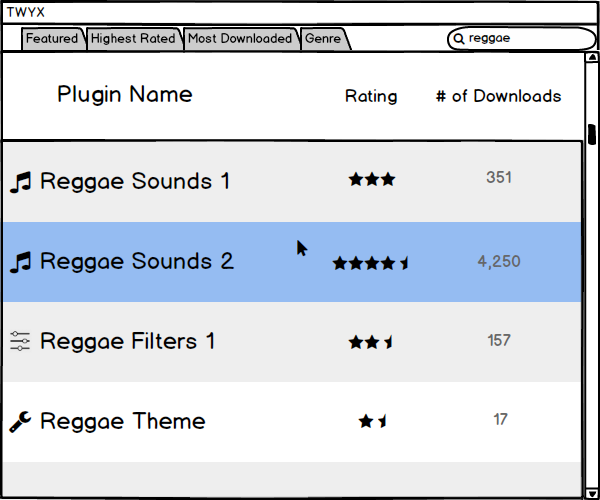
Task: Click the magnifier icon in the search box
Action: 458,39
